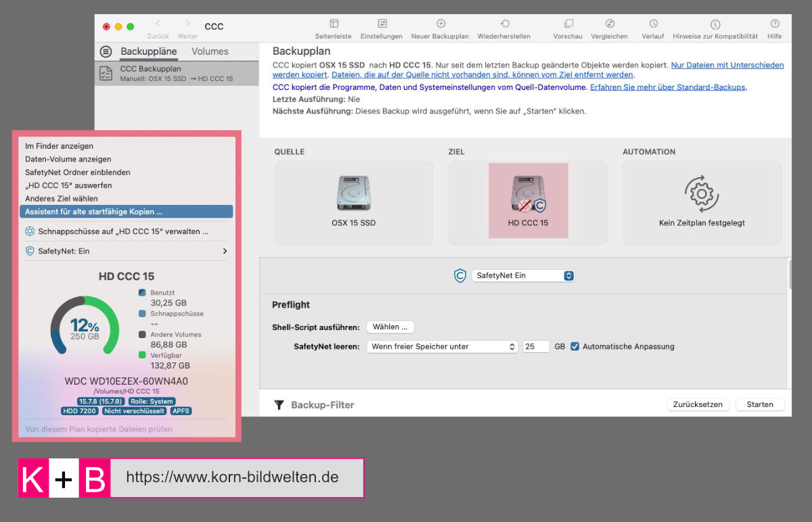Click the SafetyNet shield icon beside the popup
812x522 pixels.
460,276
